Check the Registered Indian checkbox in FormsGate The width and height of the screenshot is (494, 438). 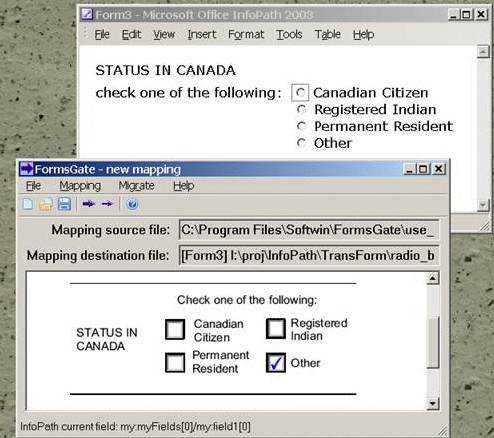tap(276, 328)
